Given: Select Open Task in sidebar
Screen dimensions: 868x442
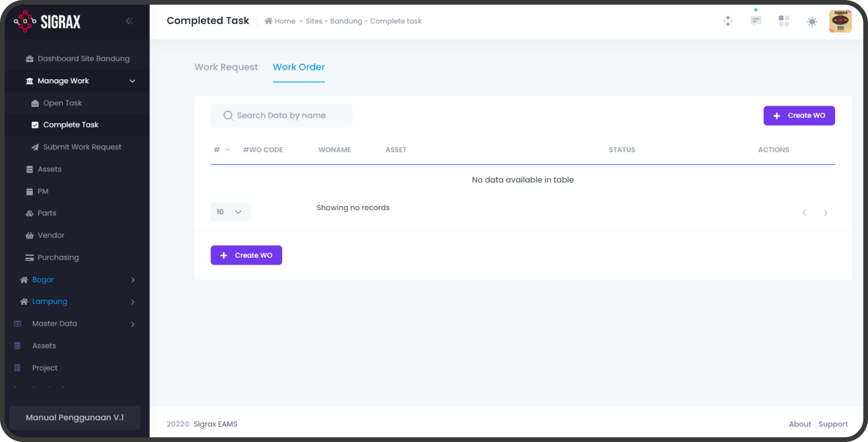Looking at the screenshot, I should (x=62, y=103).
